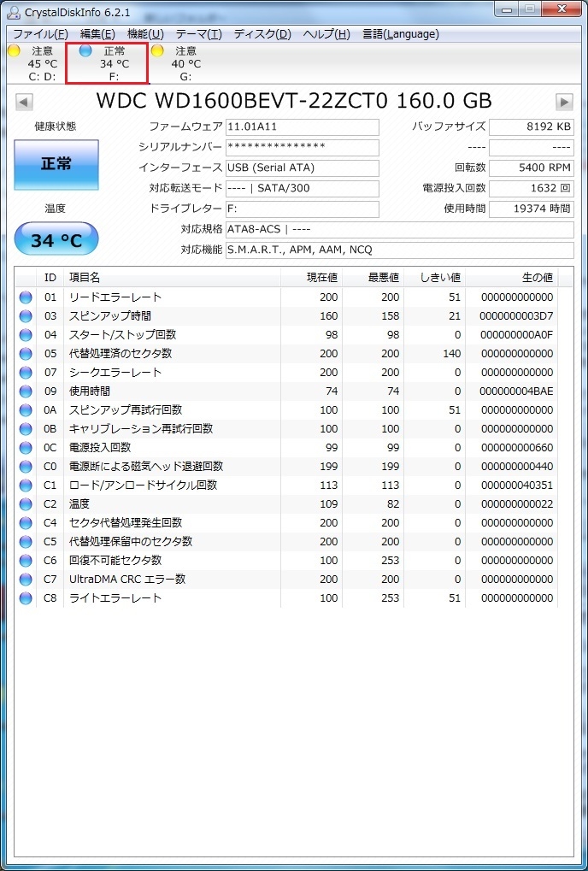Open the 編集(E) menu
The width and height of the screenshot is (588, 871).
click(97, 34)
